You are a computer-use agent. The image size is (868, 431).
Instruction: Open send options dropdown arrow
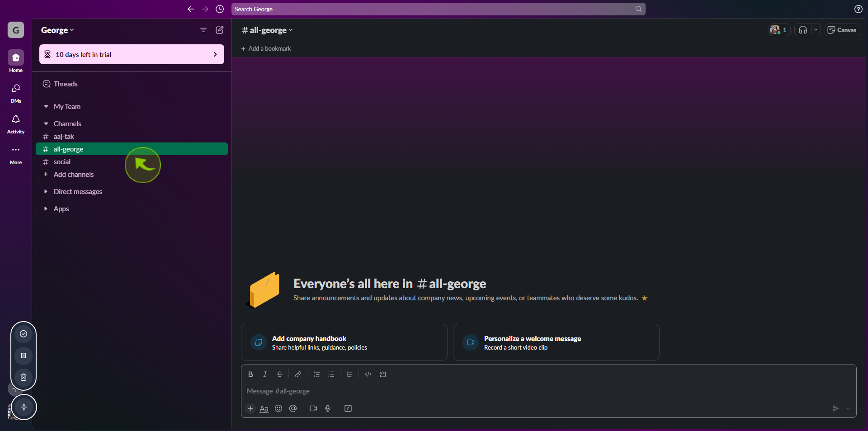[x=848, y=409]
